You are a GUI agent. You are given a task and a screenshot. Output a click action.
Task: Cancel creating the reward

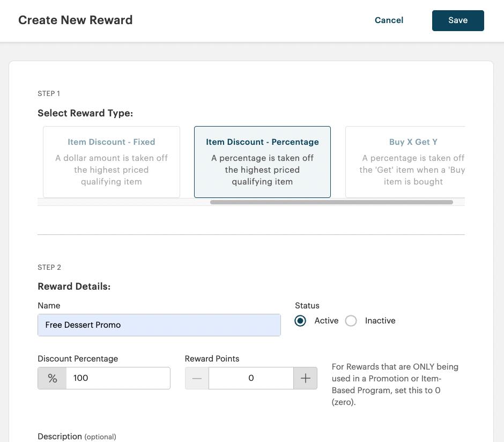[x=389, y=20]
